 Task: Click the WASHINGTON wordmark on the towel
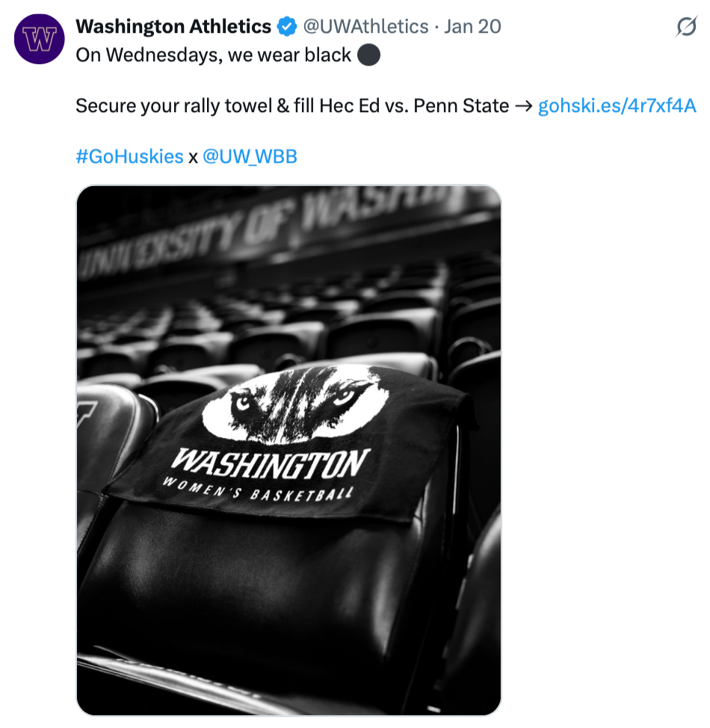coord(271,464)
